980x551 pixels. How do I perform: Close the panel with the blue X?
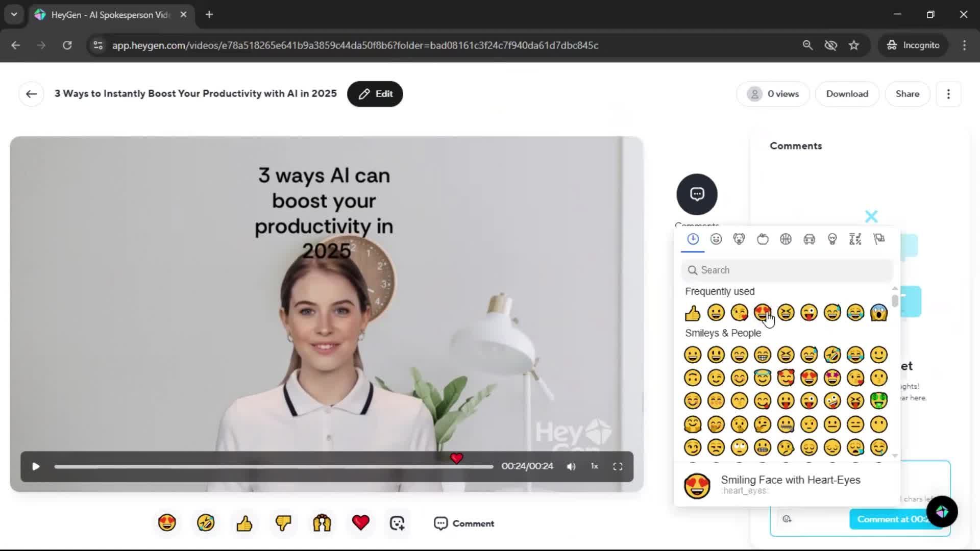871,216
